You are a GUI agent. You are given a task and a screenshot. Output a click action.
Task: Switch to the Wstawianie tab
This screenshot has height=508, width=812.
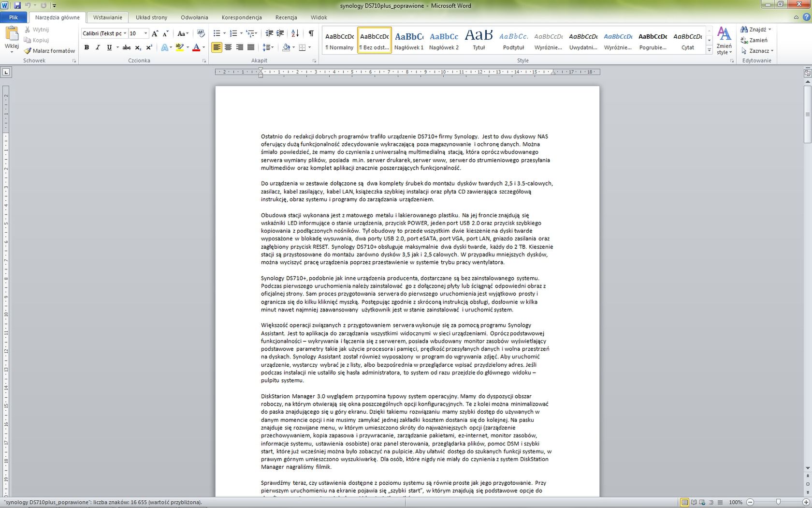pos(107,17)
